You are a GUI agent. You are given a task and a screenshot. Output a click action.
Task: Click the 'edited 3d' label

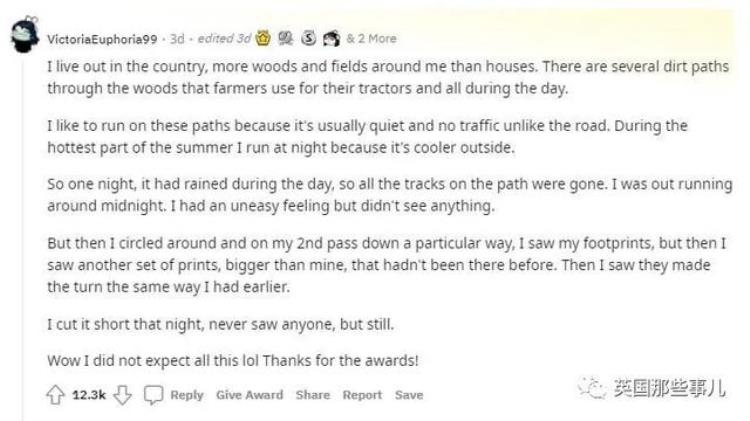click(x=224, y=39)
